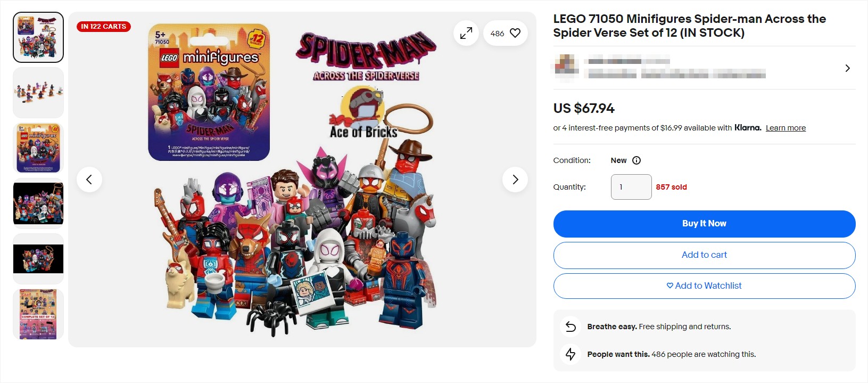Click inside the Quantity input field
This screenshot has width=868, height=383.
point(631,186)
